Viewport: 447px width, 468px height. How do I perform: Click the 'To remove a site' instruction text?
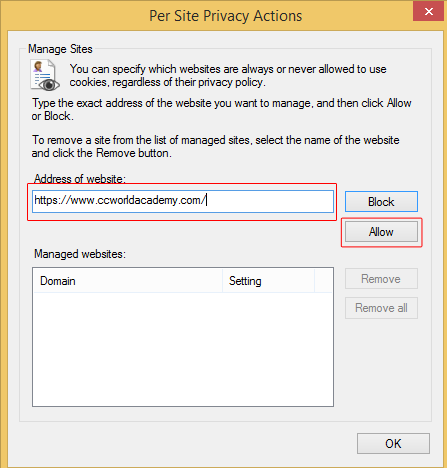click(215, 146)
